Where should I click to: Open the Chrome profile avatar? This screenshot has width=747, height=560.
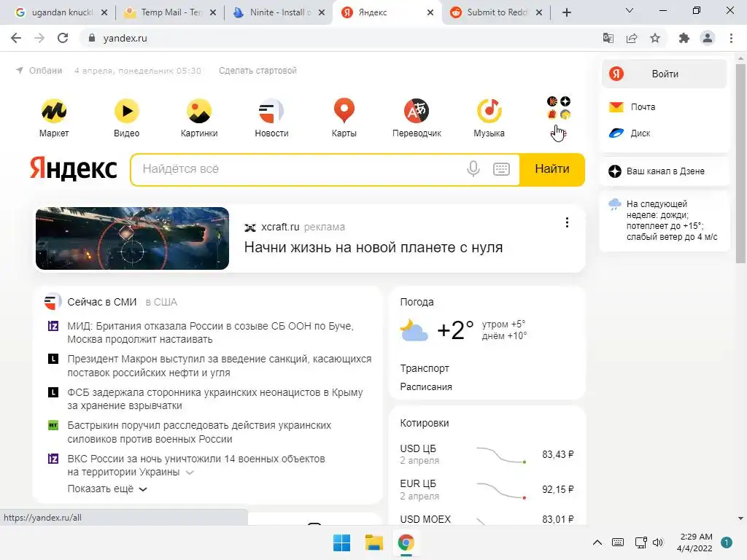click(708, 38)
